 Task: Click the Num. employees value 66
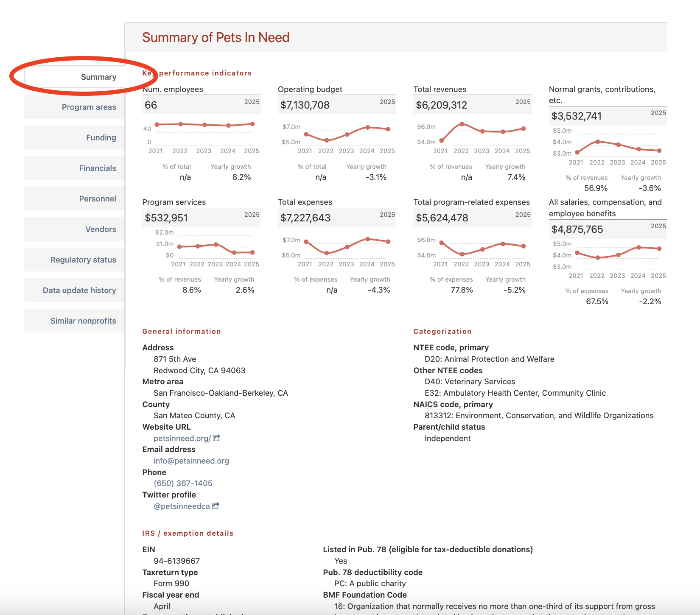coord(151,105)
